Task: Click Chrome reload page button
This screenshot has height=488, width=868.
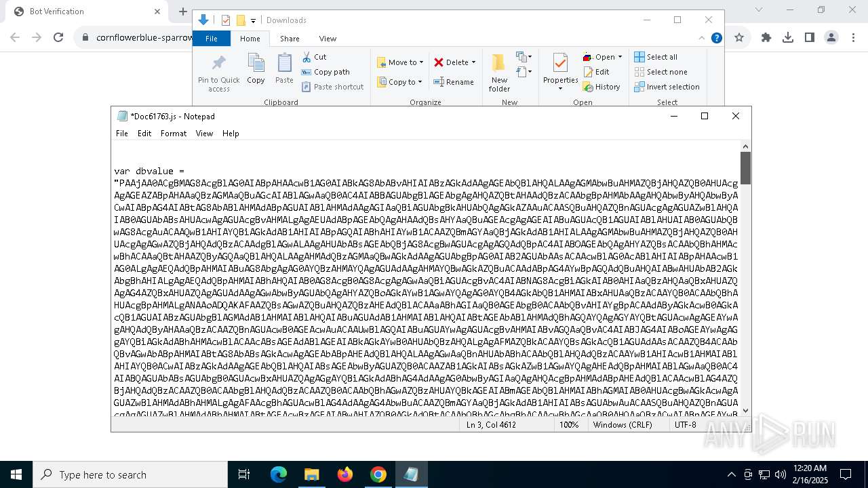Action: click(58, 38)
